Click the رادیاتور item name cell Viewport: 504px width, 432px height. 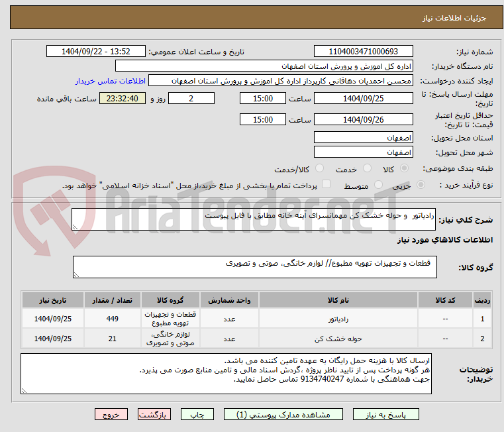pos(338,319)
